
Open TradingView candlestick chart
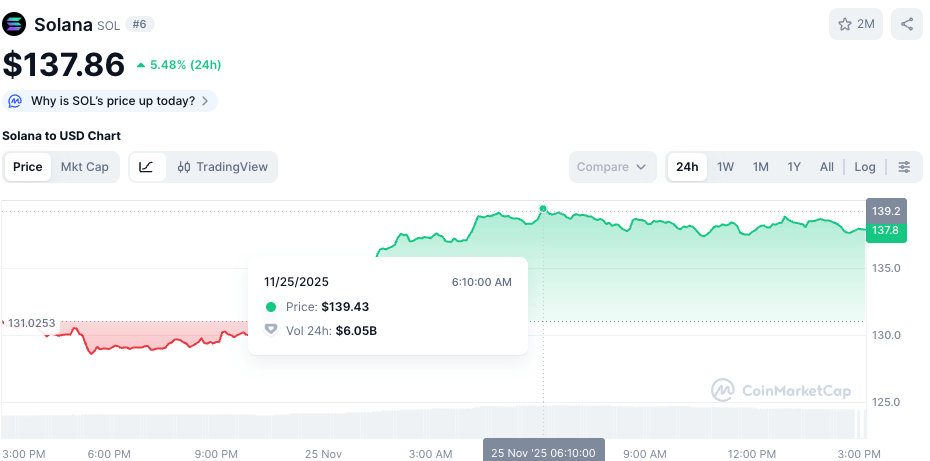pyautogui.click(x=223, y=167)
